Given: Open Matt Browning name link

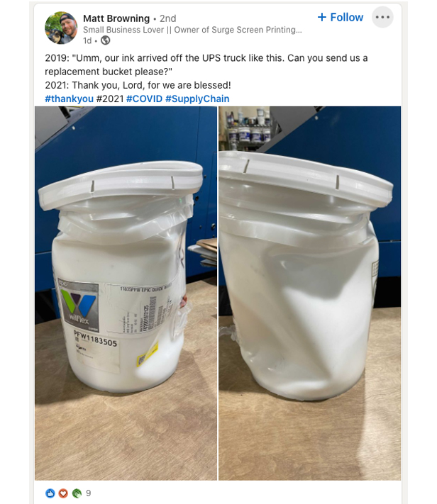Looking at the screenshot, I should pyautogui.click(x=116, y=18).
